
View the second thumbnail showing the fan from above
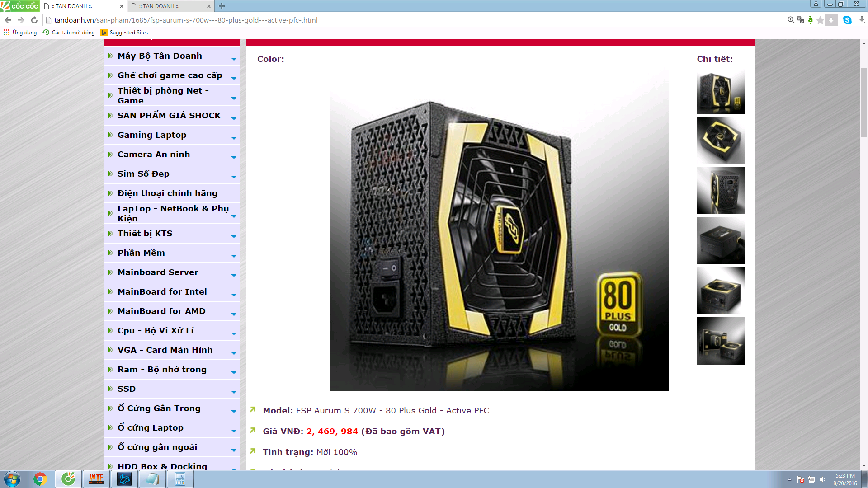point(721,140)
